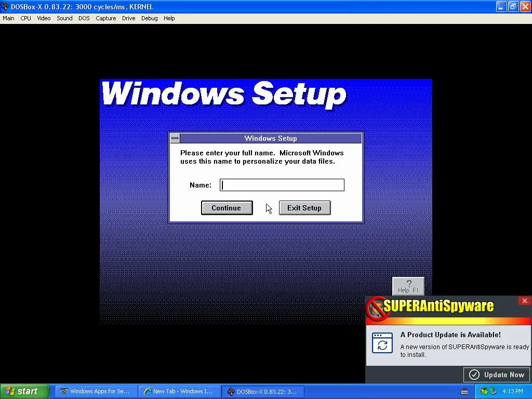Restore down the DOSBox-X window
This screenshot has height=399, width=532.
pyautogui.click(x=513, y=6)
